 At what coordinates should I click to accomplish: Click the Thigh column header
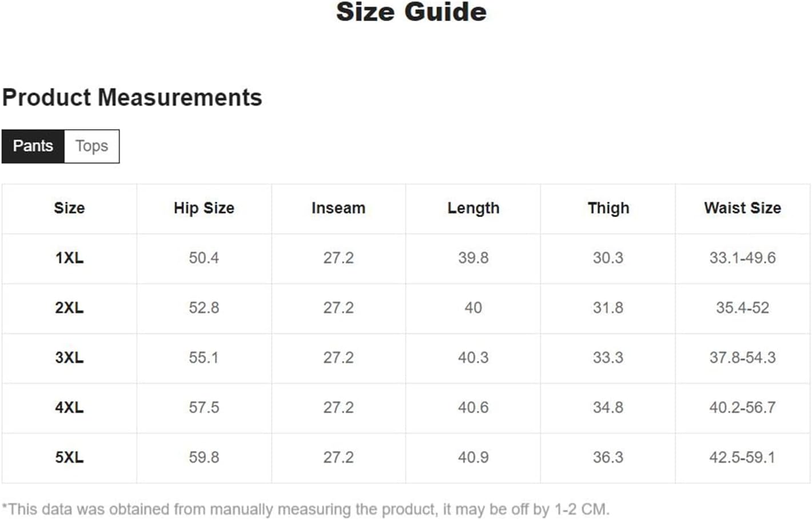[608, 208]
